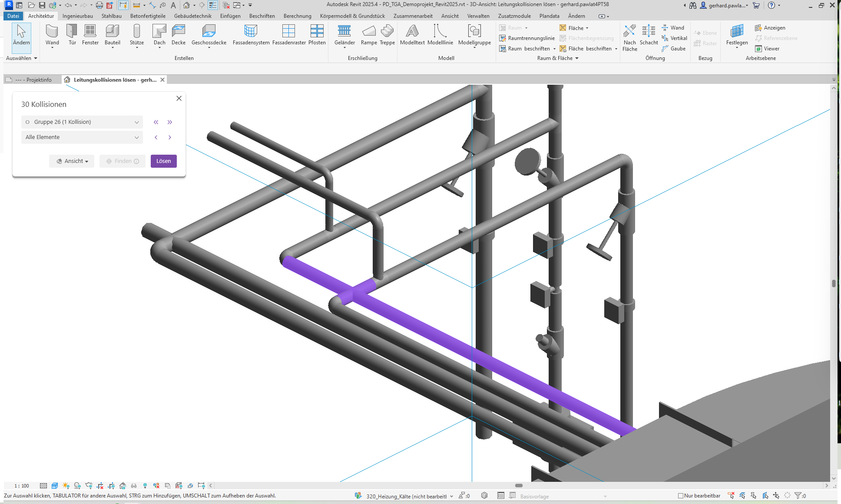This screenshot has height=504, width=841.
Task: Open the Gruppe 26 collision dropdown
Action: coord(82,122)
